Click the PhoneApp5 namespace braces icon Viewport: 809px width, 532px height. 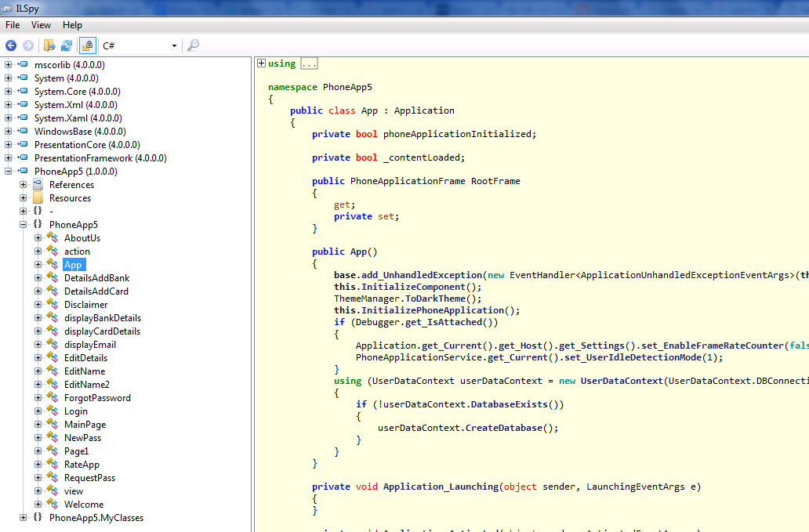(x=38, y=224)
